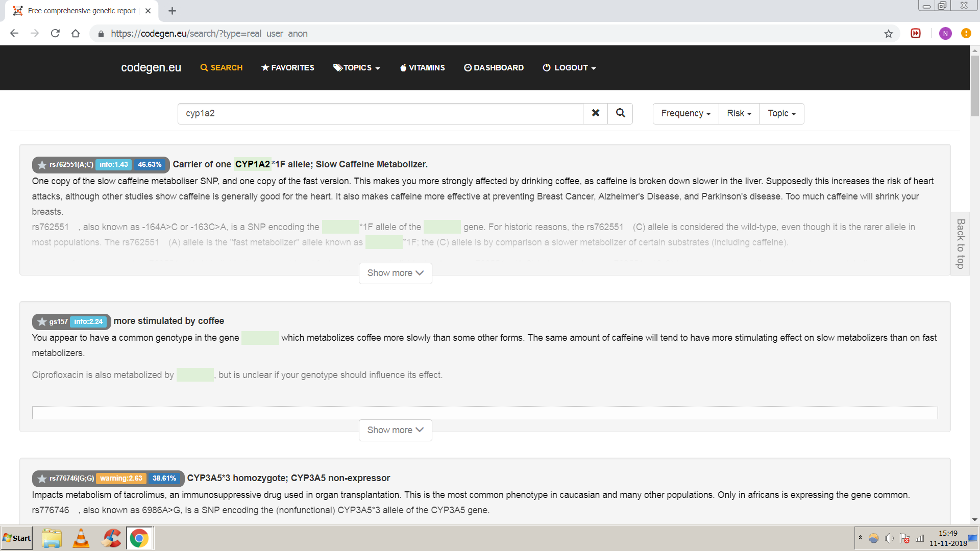This screenshot has height=551, width=980.
Task: Favorite the gs157 result star
Action: tap(42, 321)
